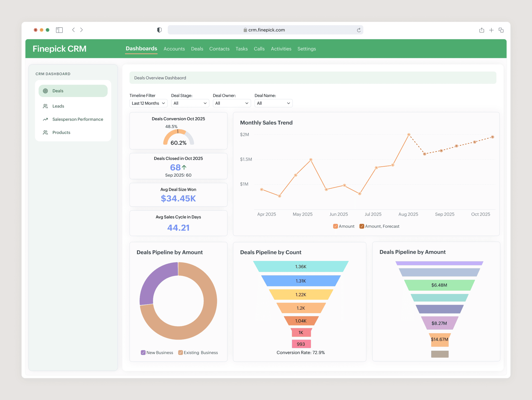Viewport: 532px width, 400px height.
Task: Uncheck the Amount legend checkbox
Action: pyautogui.click(x=335, y=226)
